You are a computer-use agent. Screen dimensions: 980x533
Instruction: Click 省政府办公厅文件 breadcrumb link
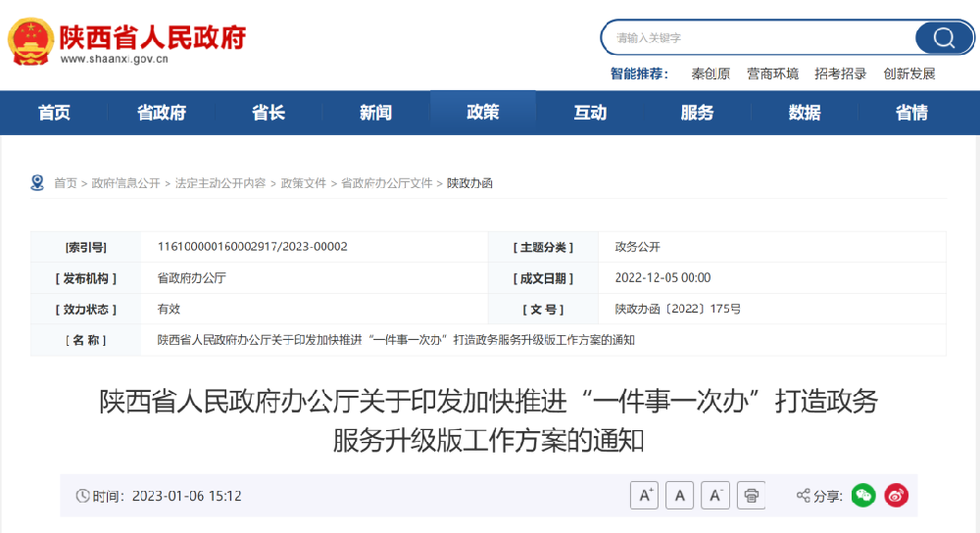point(386,183)
